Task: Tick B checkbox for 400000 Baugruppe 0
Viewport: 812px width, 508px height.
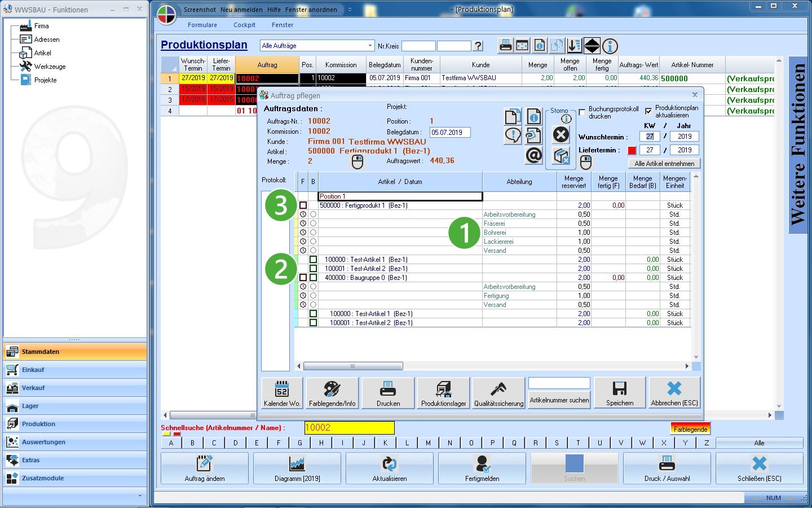Action: (313, 278)
